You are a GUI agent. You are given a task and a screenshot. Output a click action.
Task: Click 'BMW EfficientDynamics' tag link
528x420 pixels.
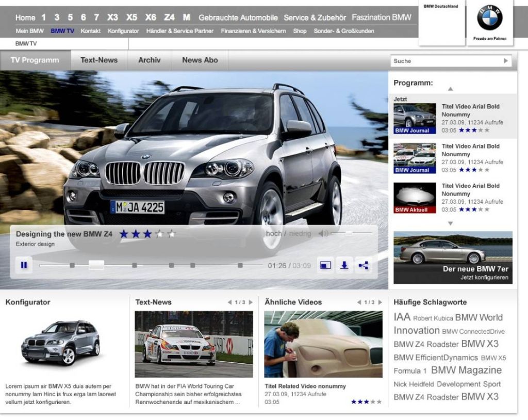436,358
